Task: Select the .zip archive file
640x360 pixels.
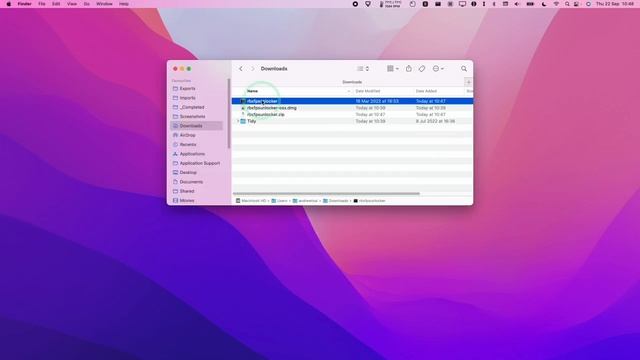Action: tap(352, 115)
